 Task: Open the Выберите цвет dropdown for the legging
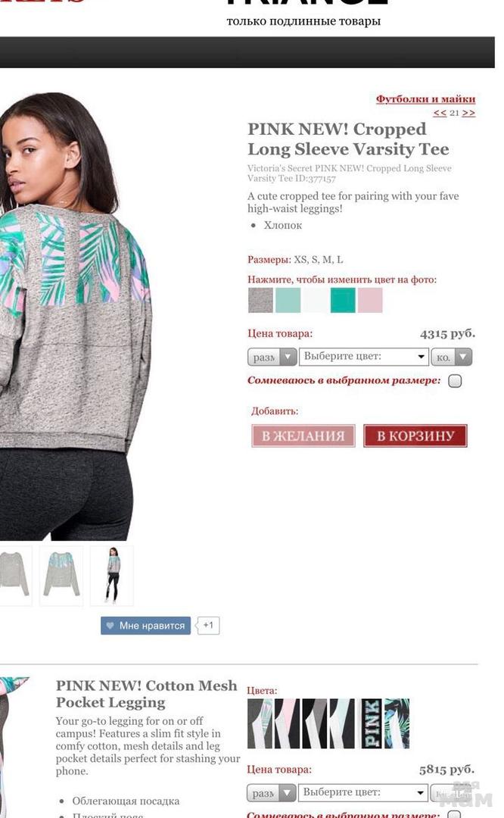[362, 792]
